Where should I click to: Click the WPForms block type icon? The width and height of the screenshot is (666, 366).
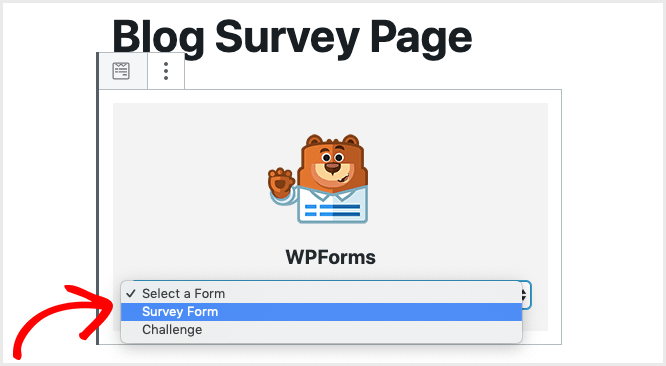click(121, 71)
